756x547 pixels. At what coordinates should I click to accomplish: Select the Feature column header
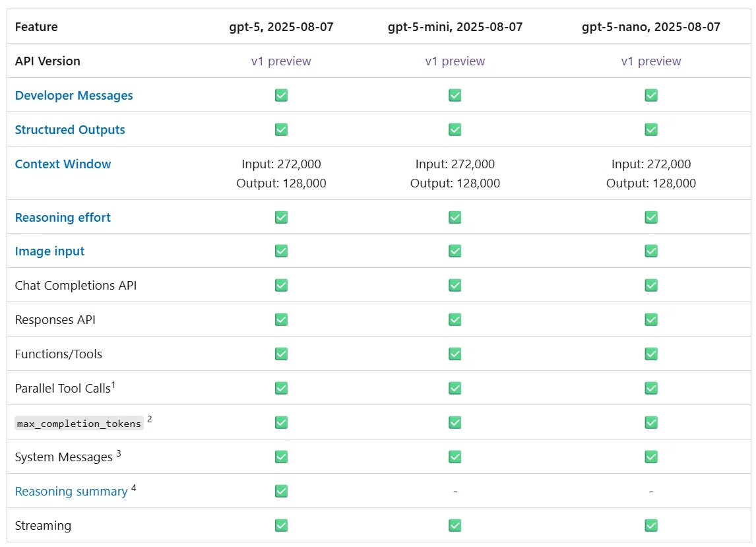(x=36, y=27)
